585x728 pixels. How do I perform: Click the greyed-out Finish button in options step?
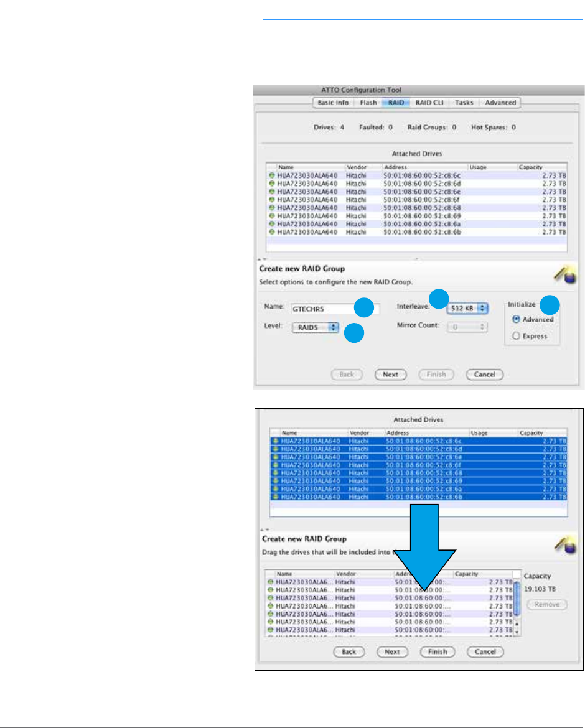pos(436,375)
